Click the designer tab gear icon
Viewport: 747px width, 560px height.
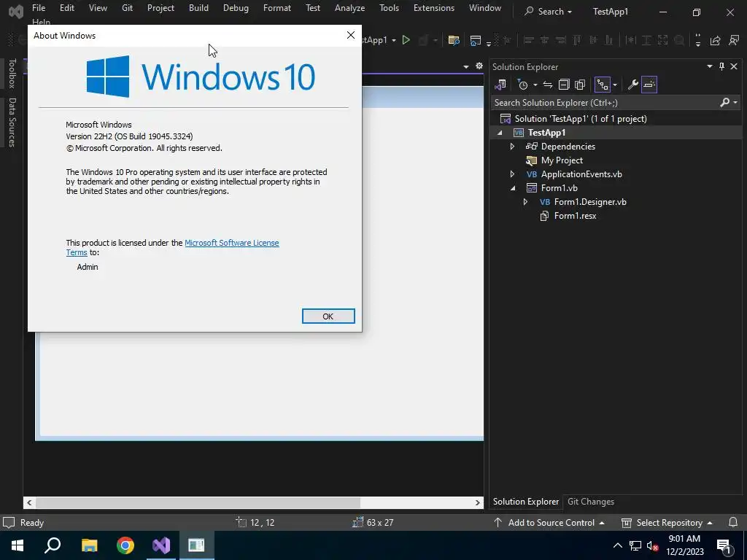coord(479,66)
